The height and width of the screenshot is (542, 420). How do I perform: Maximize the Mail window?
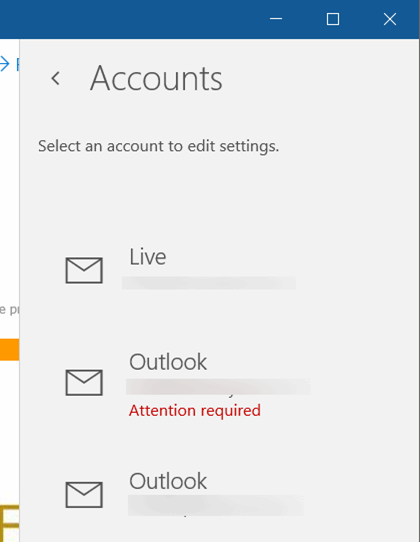pyautogui.click(x=333, y=19)
